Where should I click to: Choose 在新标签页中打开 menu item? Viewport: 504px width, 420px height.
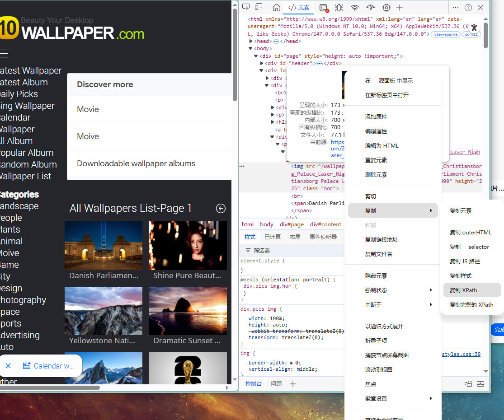point(392,95)
